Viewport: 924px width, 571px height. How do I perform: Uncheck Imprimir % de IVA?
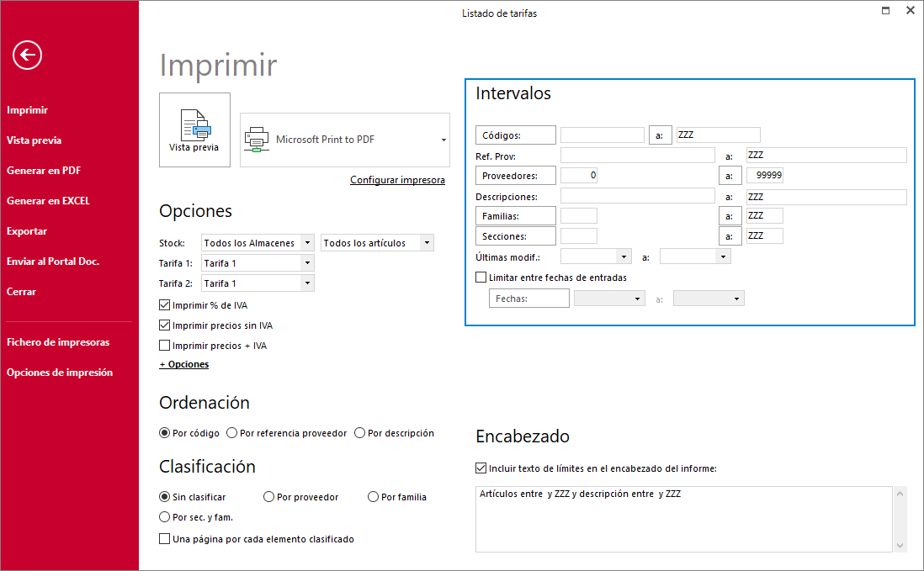(164, 305)
